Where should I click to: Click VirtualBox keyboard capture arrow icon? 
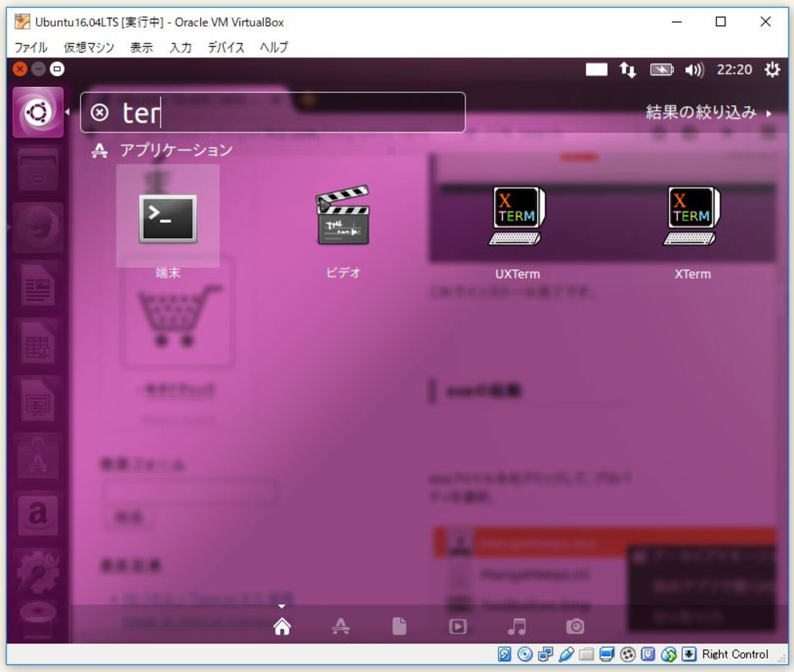689,654
